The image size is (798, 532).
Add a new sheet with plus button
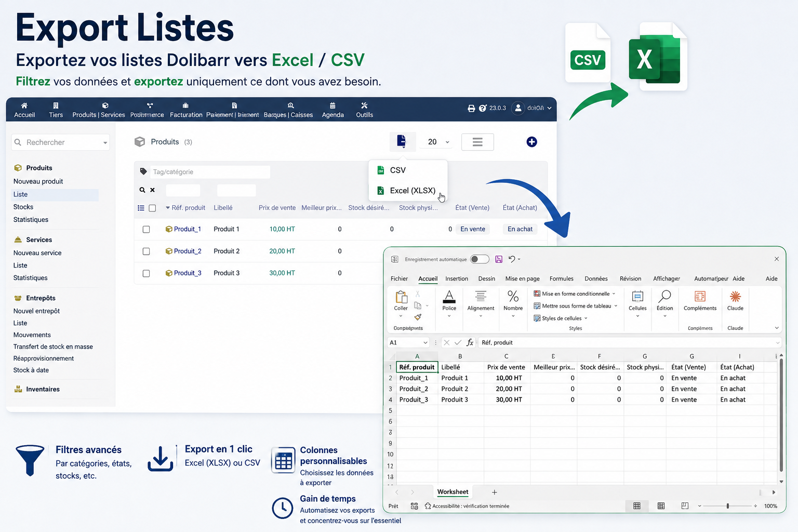tap(494, 492)
